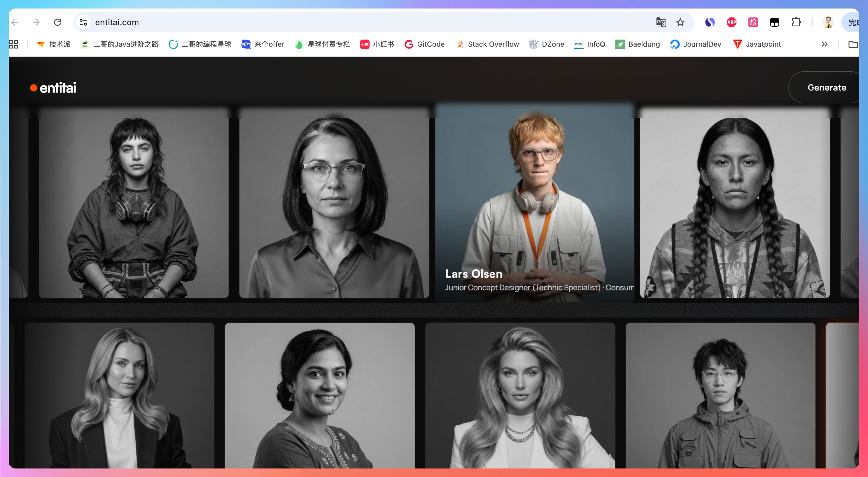The image size is (868, 477).
Task: Expand the hidden bookmarks chevron
Action: (824, 44)
